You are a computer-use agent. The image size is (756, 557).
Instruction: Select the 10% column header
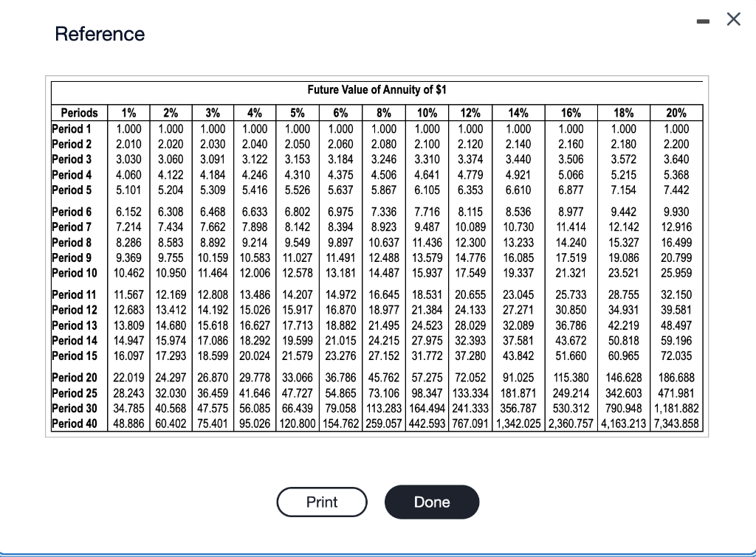tap(426, 113)
